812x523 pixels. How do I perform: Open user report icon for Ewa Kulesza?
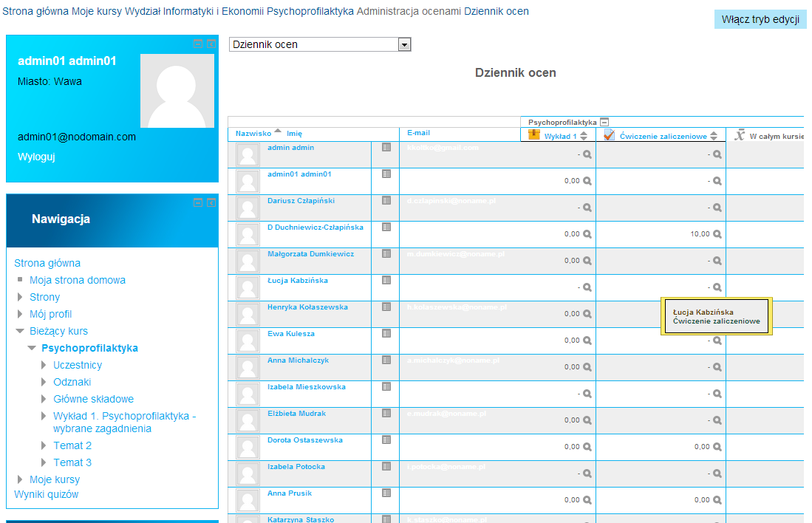(x=386, y=333)
